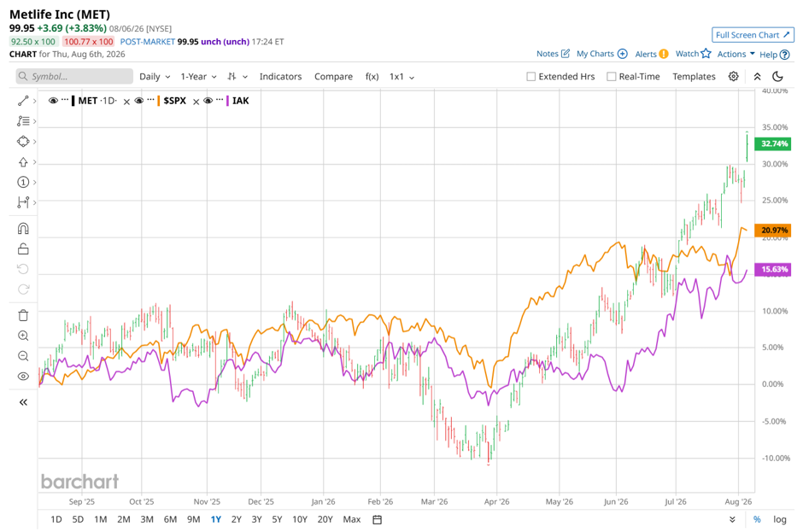Click the 20.97% $SPX value label
The image size is (803, 532).
coord(773,230)
